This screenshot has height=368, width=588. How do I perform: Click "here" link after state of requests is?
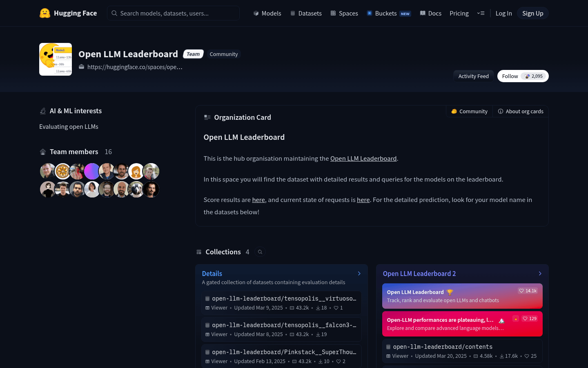click(x=363, y=200)
